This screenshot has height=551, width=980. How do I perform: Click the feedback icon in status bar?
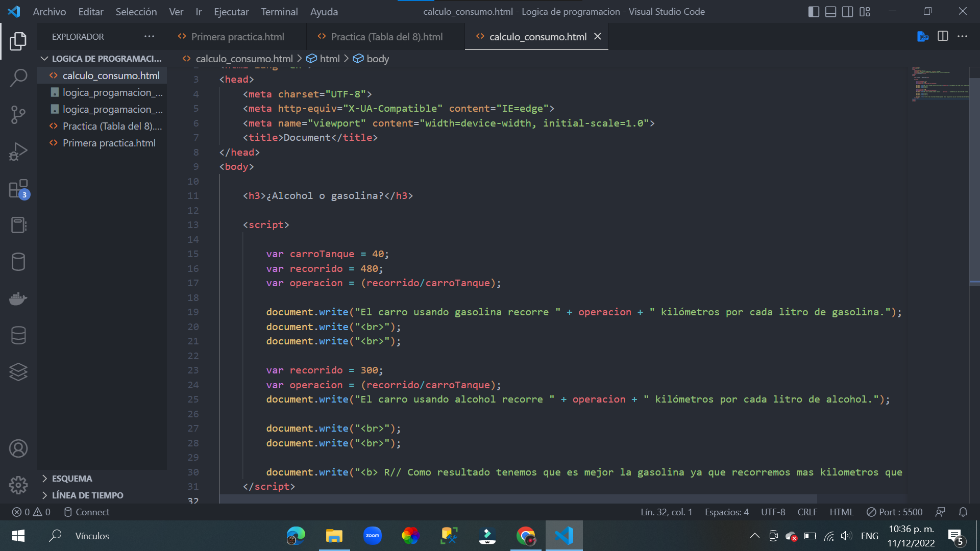[x=940, y=512]
